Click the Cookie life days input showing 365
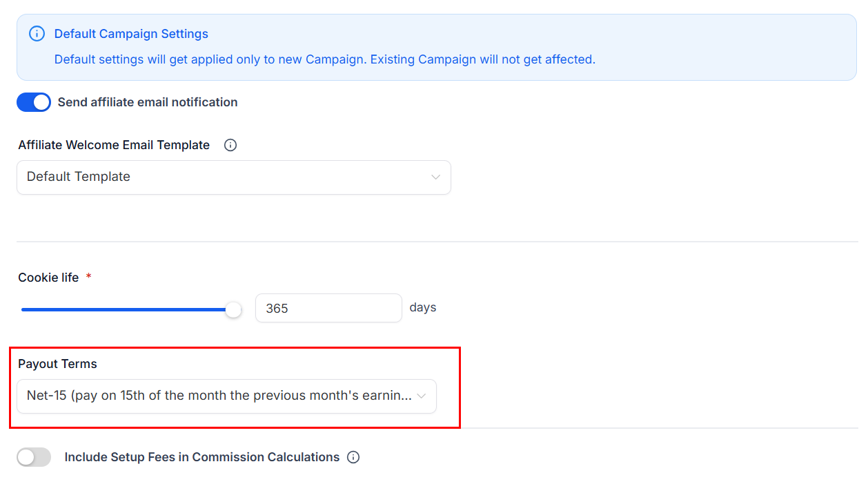 click(328, 308)
